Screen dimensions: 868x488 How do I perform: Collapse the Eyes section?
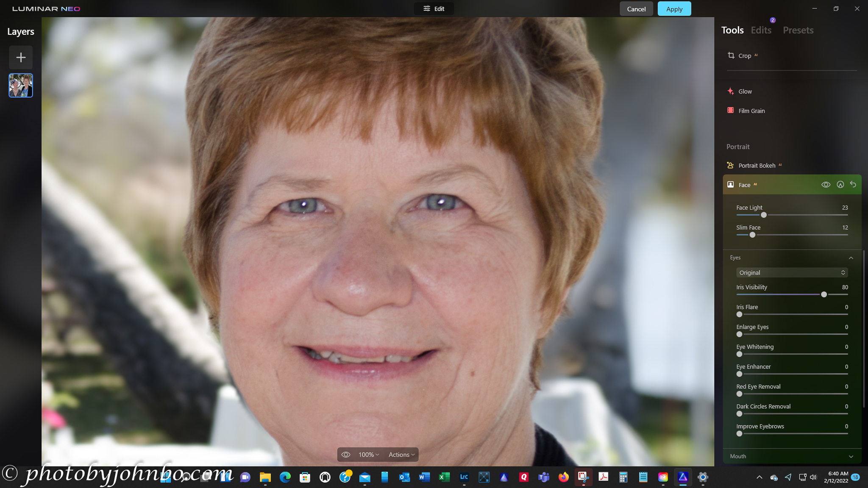tap(851, 258)
